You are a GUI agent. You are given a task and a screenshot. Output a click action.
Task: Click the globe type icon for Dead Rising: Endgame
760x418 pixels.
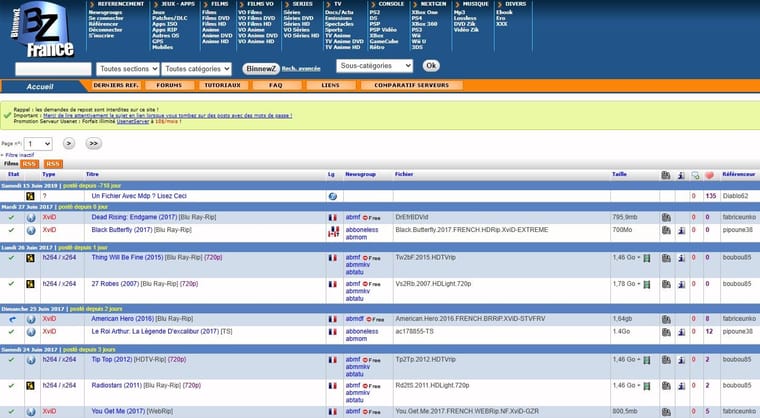[30, 216]
